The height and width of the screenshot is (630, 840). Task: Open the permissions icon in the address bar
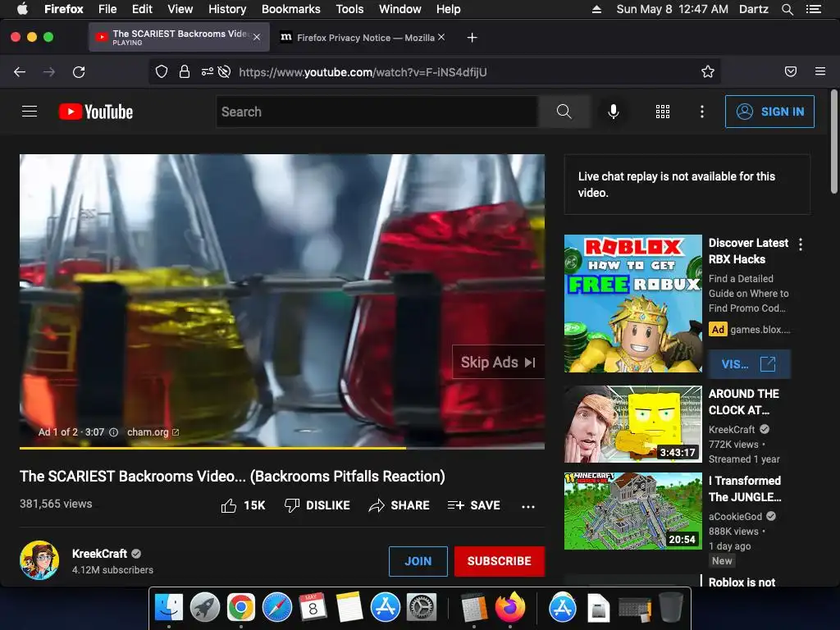click(208, 72)
